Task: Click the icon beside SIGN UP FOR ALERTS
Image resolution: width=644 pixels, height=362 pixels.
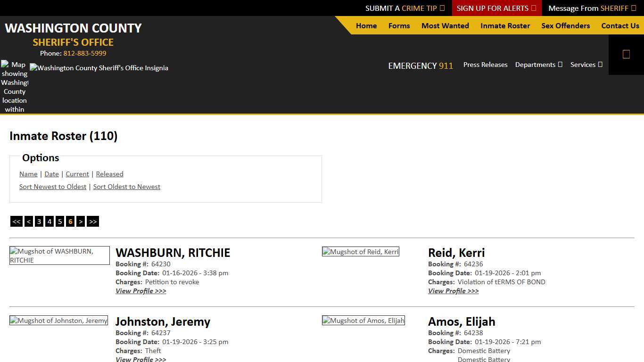Action: pos(533,8)
